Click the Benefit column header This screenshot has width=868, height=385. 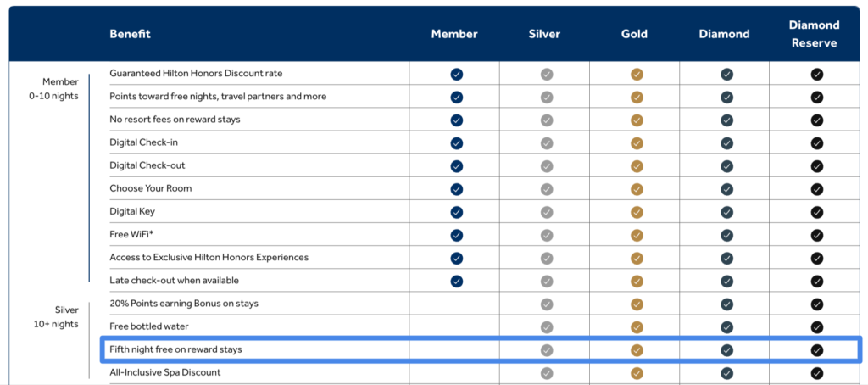(x=130, y=34)
